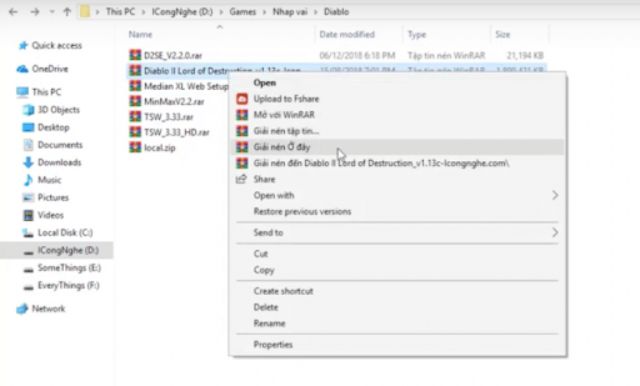Click the Forward navigation arrow
The image size is (640, 386).
(35, 12)
